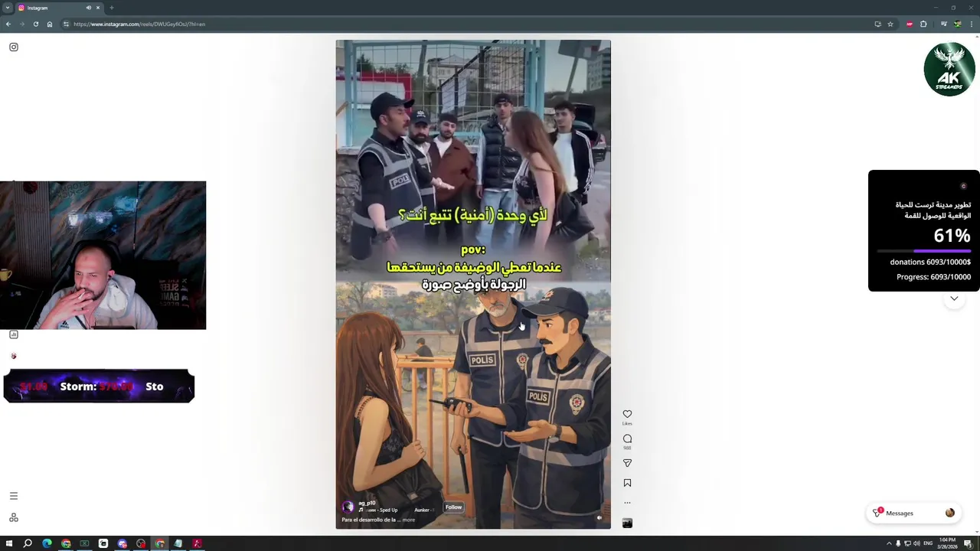Share the reel via paper plane icon
The height and width of the screenshot is (551, 980).
[x=627, y=463]
